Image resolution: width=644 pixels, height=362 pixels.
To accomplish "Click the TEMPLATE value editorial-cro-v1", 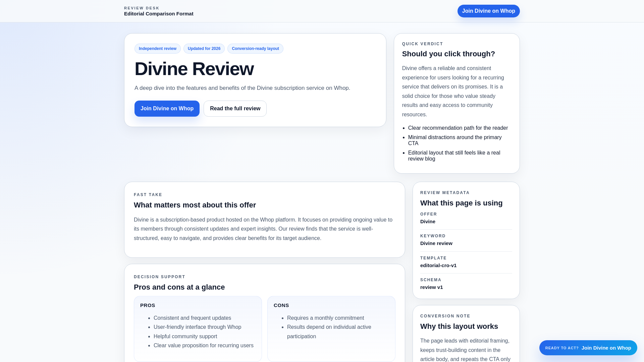I will click(438, 265).
